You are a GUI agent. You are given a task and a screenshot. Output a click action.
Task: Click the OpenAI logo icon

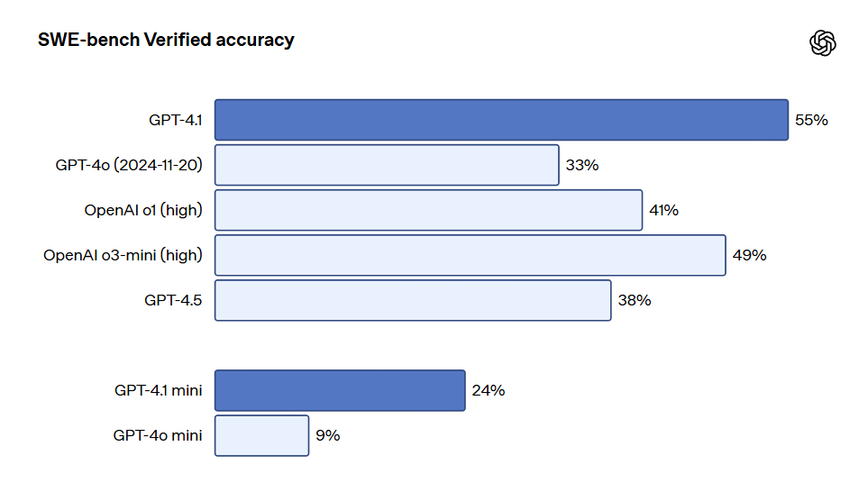(823, 42)
